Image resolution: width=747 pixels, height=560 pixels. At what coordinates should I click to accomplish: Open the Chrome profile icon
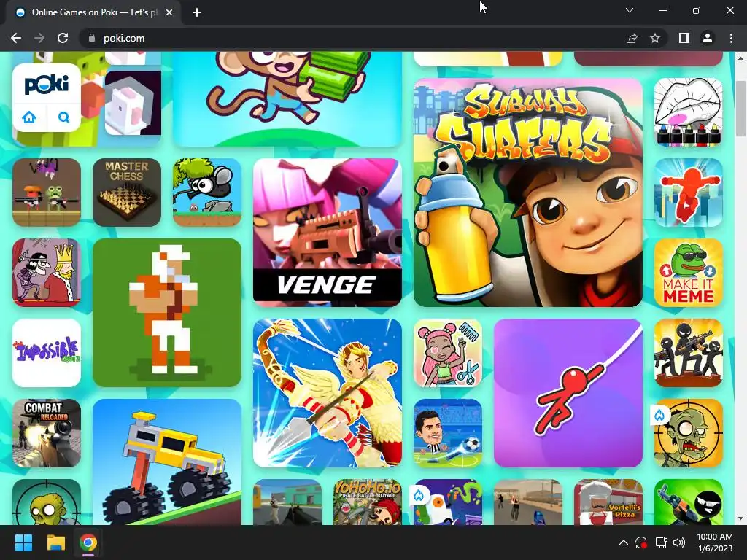tap(708, 38)
